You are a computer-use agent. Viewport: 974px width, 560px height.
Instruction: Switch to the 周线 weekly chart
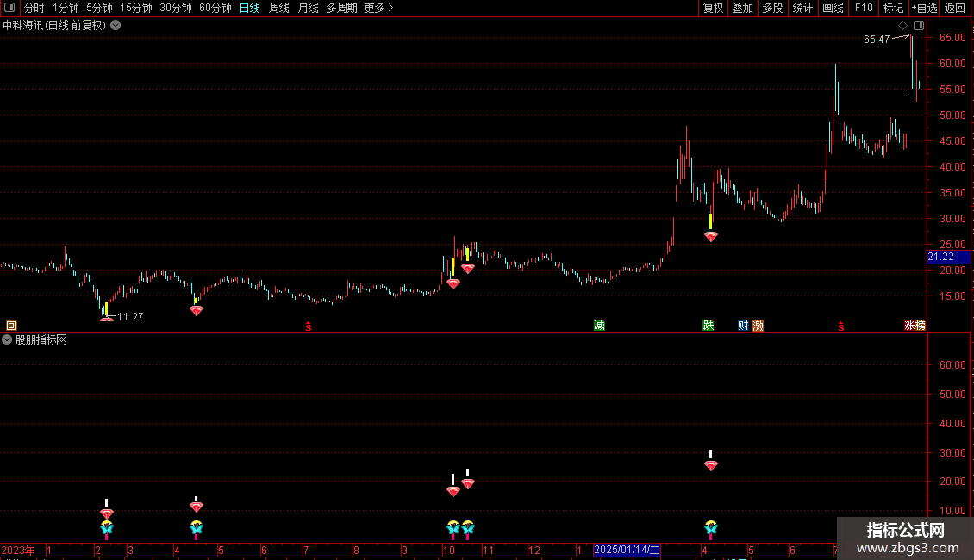pos(279,8)
